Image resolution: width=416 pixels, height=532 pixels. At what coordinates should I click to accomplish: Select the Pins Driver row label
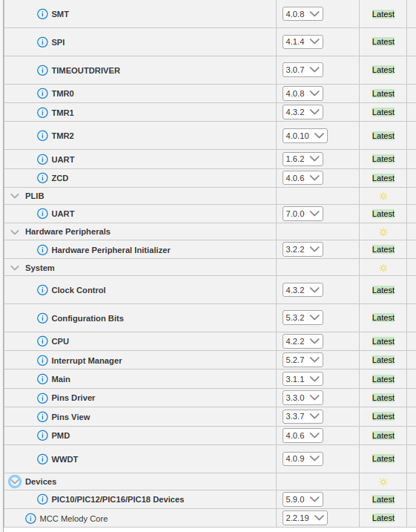tap(73, 398)
